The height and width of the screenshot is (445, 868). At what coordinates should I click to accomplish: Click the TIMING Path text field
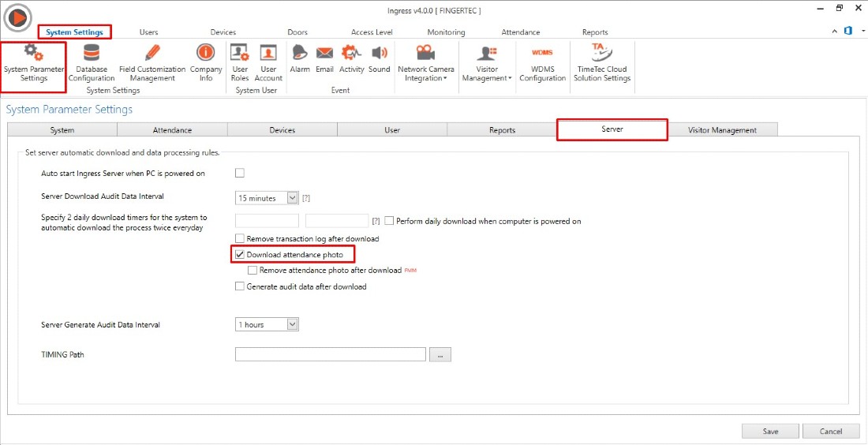(331, 354)
